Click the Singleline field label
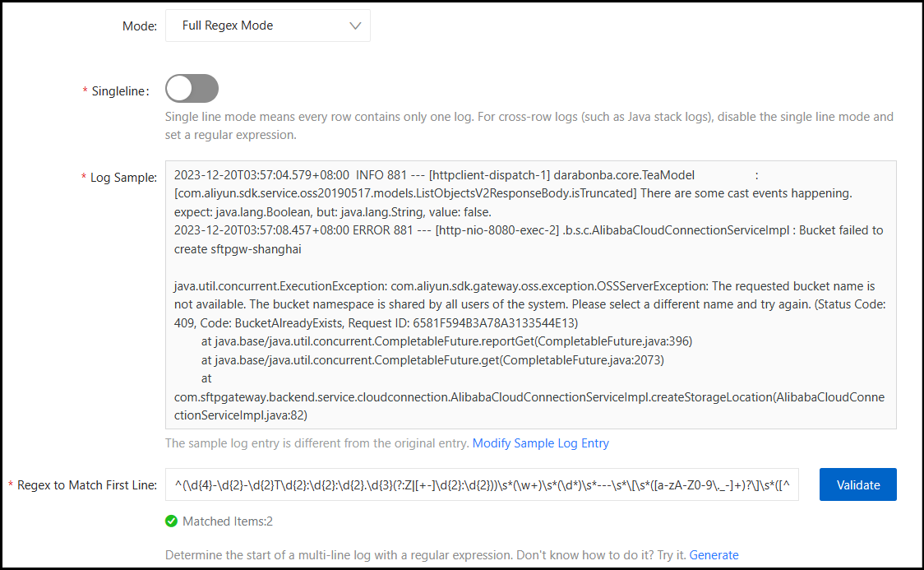 (118, 90)
